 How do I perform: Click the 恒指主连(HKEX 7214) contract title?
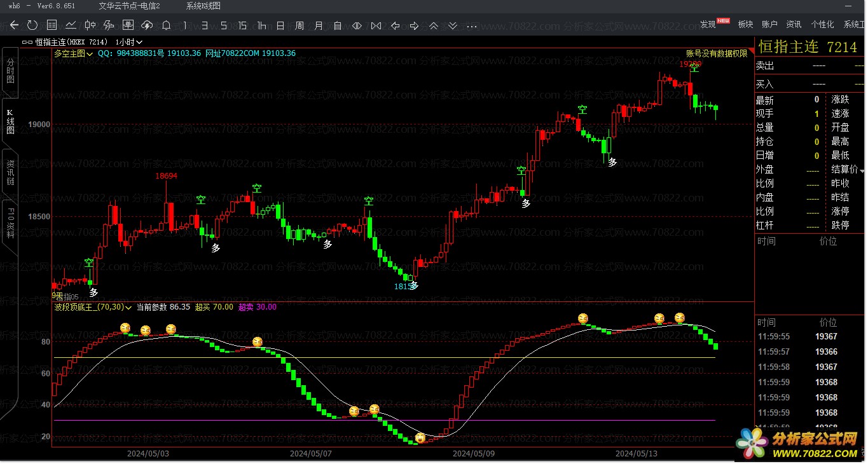click(72, 42)
